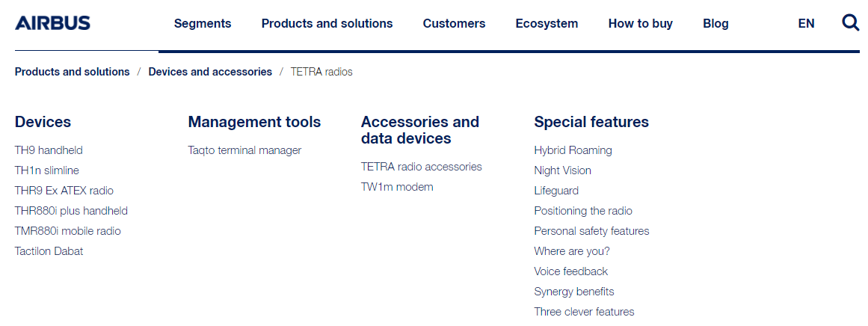Click the Special features heading
Viewport: 868px width, 326px height.
pyautogui.click(x=591, y=122)
